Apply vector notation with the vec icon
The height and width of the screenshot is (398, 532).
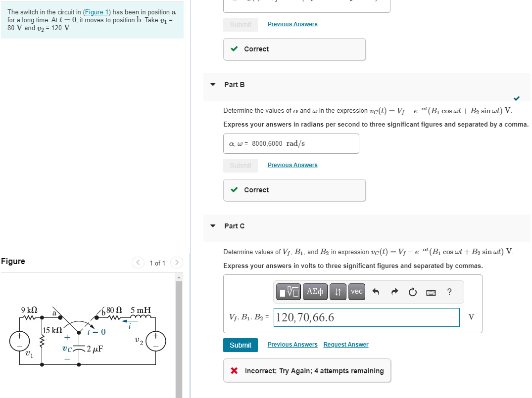click(x=356, y=292)
